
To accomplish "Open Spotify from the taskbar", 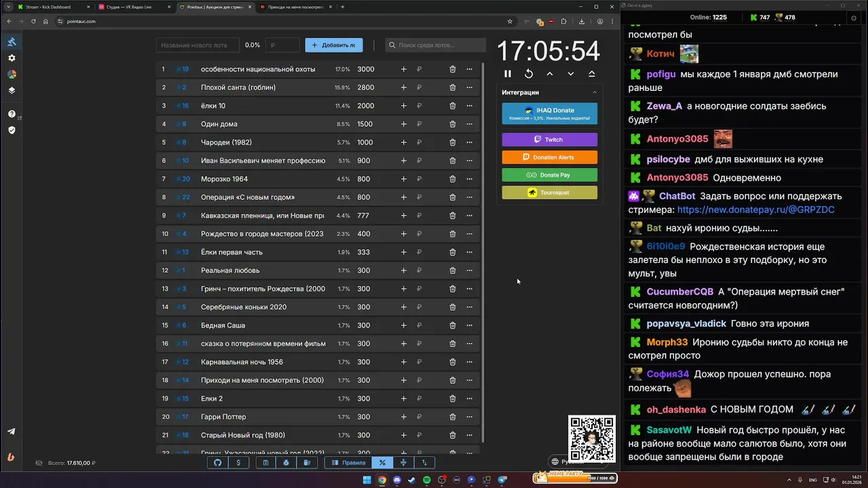I will 427,480.
